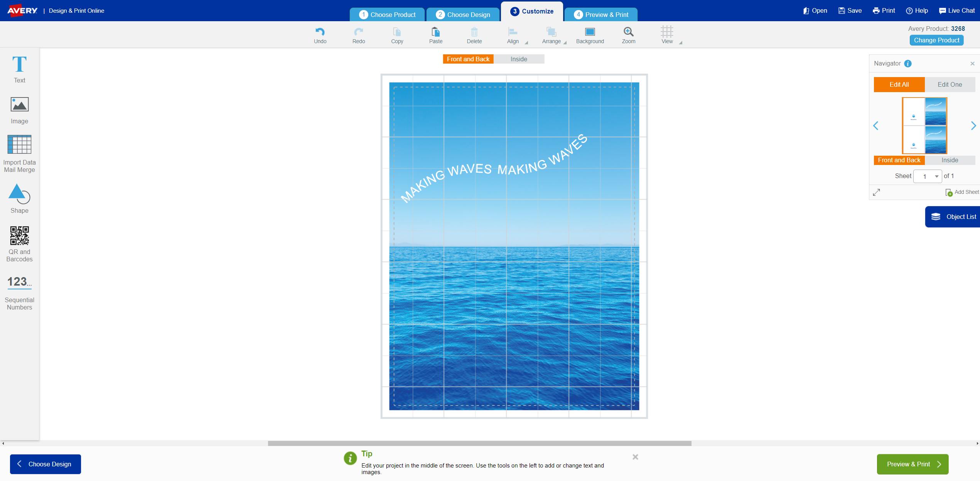Click the scrollbar right arrow

coord(977,443)
